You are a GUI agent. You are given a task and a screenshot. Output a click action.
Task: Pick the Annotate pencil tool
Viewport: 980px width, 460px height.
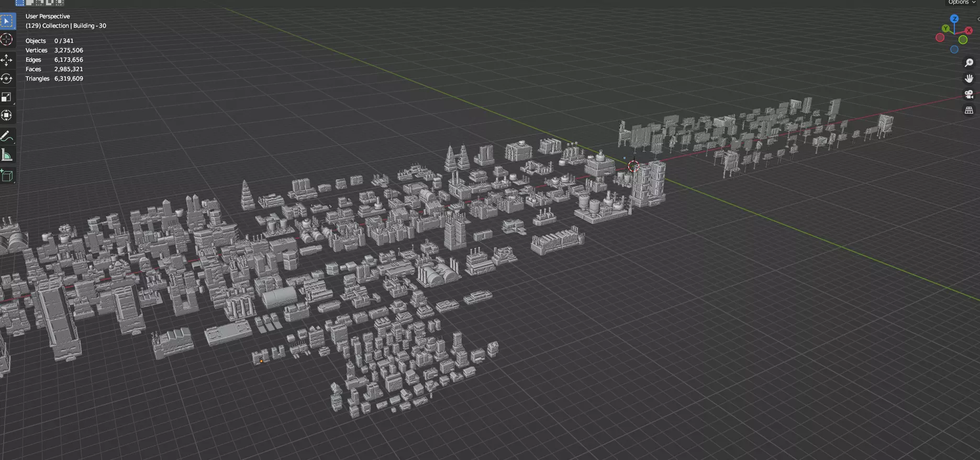[7, 137]
